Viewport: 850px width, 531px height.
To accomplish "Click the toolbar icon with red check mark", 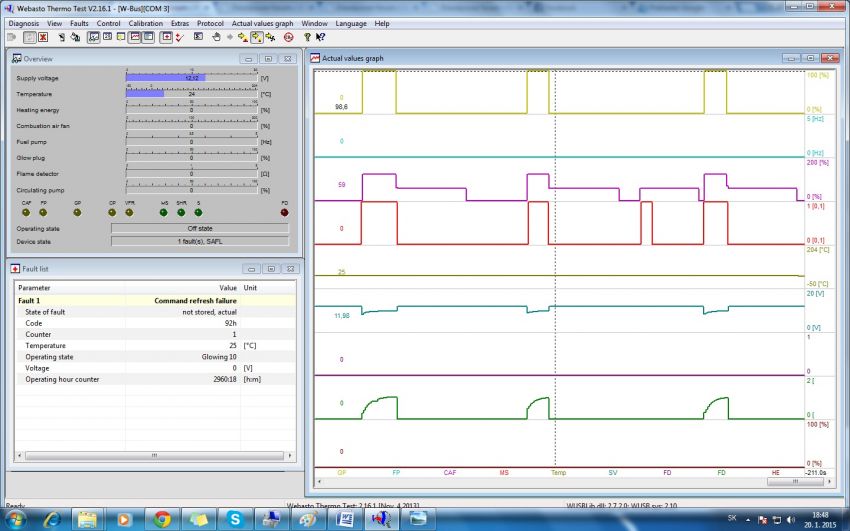I will 178,37.
